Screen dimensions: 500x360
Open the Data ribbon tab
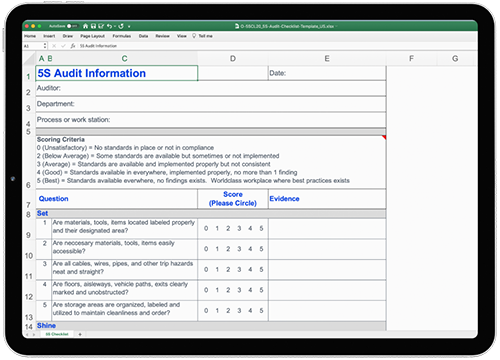pyautogui.click(x=143, y=36)
